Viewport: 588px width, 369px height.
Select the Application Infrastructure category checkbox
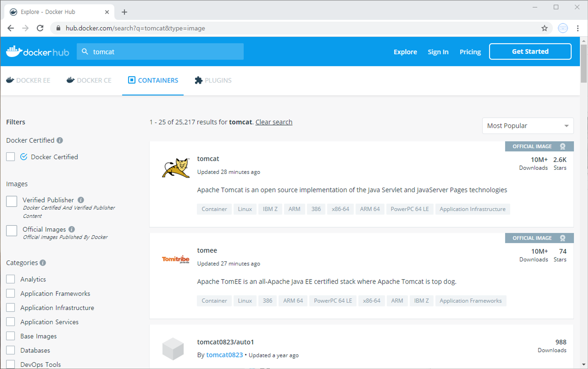coord(11,308)
